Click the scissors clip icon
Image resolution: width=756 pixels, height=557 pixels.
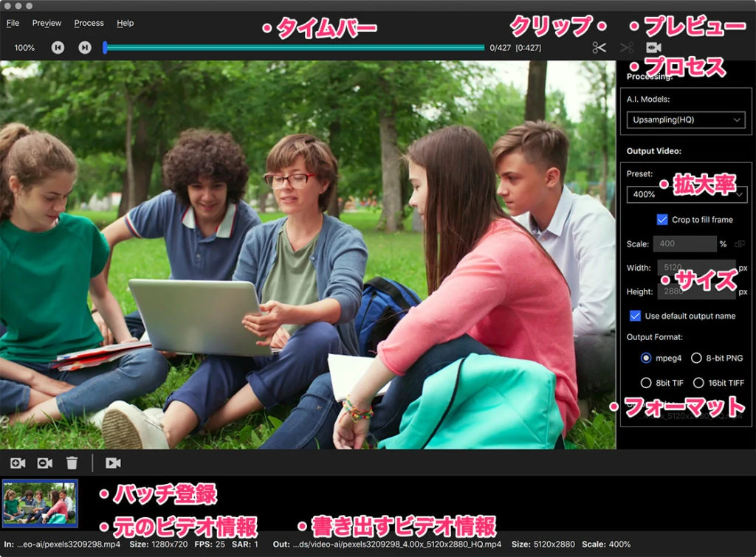pos(599,48)
